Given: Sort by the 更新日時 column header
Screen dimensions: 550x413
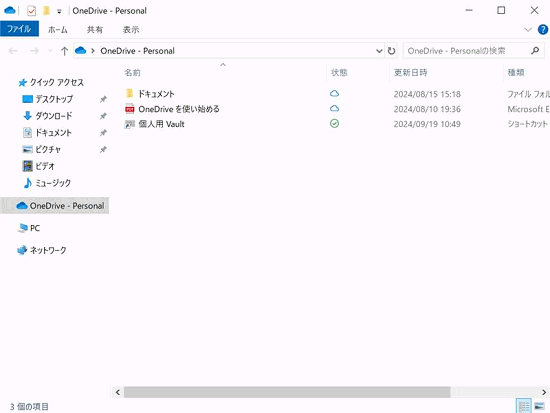Looking at the screenshot, I should click(x=410, y=73).
